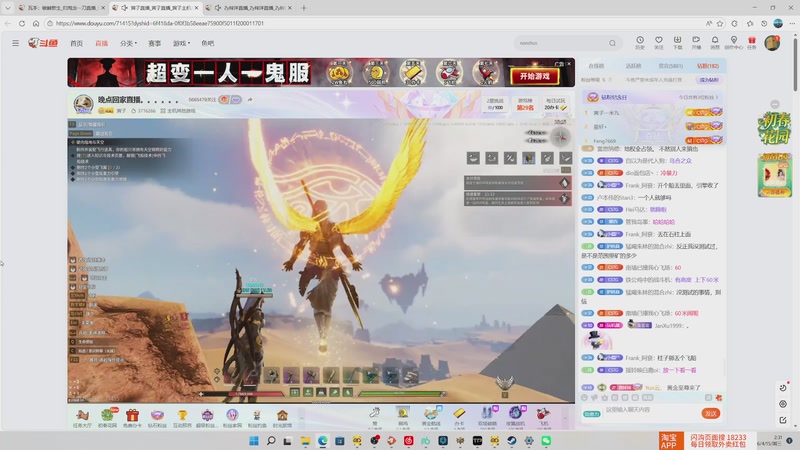Viewport: 800px width, 450px height.
Task: Click the search magnifier icon
Action: 612,43
